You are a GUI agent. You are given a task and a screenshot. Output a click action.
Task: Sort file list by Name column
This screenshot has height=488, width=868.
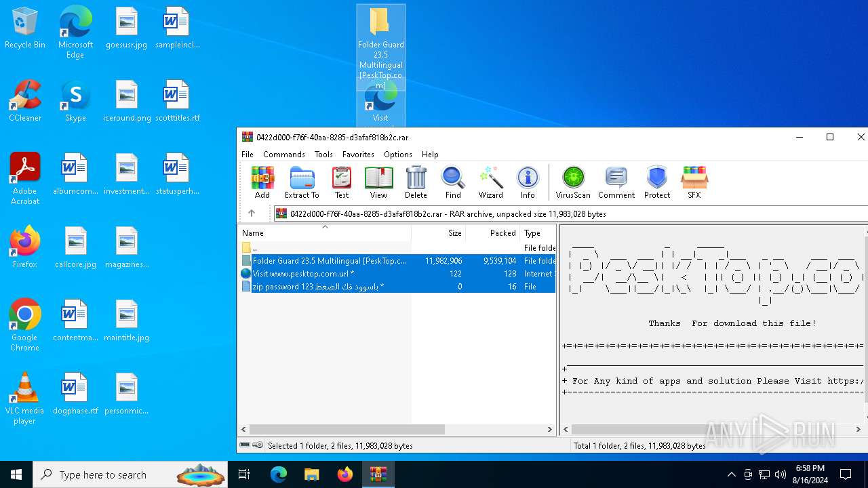(x=325, y=232)
